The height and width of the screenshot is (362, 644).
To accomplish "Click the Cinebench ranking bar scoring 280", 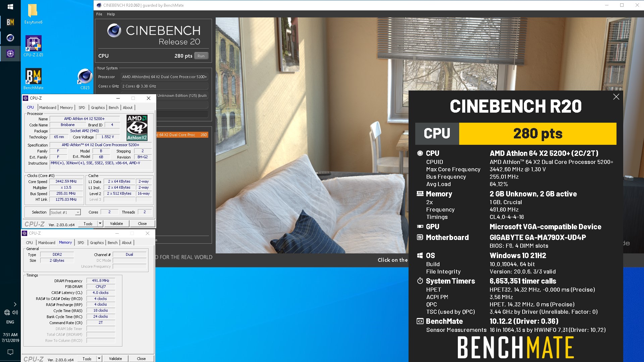I will [x=182, y=135].
